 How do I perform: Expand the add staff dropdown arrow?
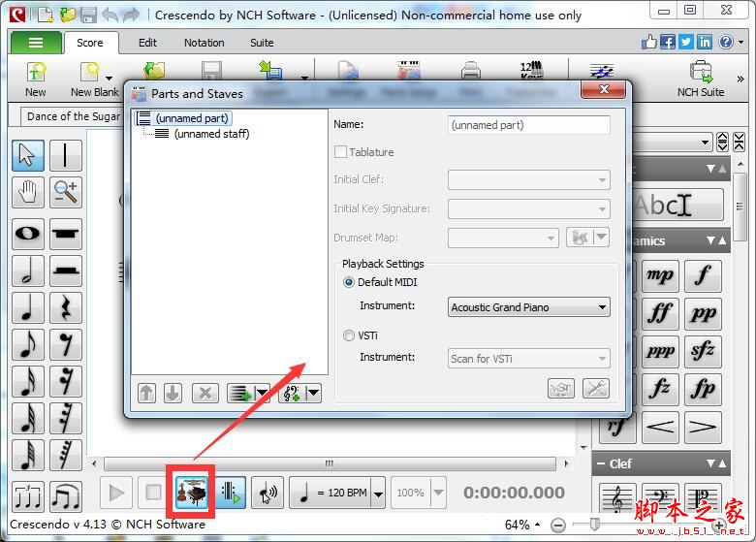coord(263,393)
